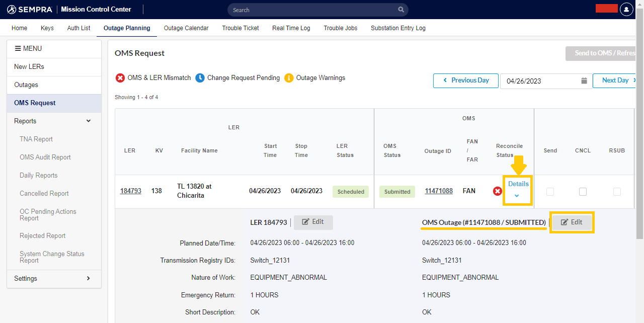Image resolution: width=644 pixels, height=323 pixels.
Task: Switch to the Outage Calendar tab
Action: [186, 28]
